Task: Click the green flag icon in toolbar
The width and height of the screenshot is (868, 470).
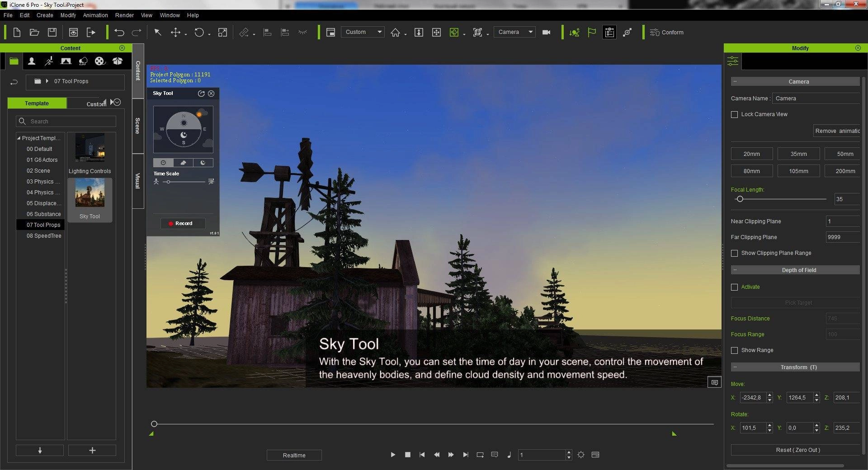Action: (592, 33)
